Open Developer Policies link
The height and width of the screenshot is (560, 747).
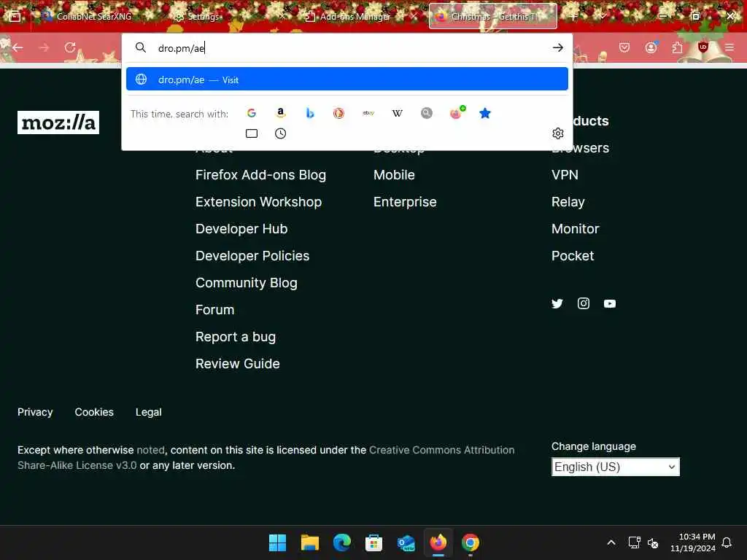click(252, 256)
